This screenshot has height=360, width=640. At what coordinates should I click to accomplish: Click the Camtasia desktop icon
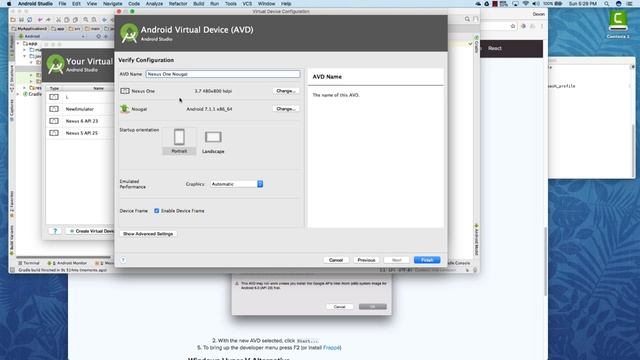click(618, 25)
